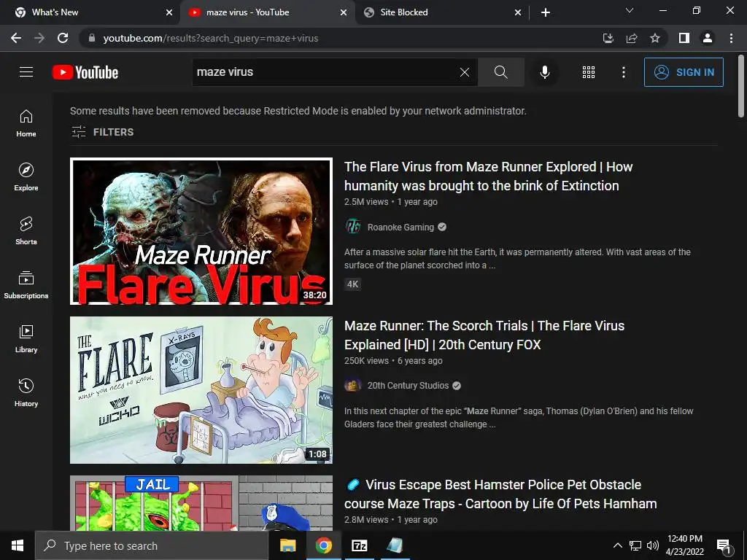Visit the Roanoke Gaming channel name
The height and width of the screenshot is (560, 747).
400,227
